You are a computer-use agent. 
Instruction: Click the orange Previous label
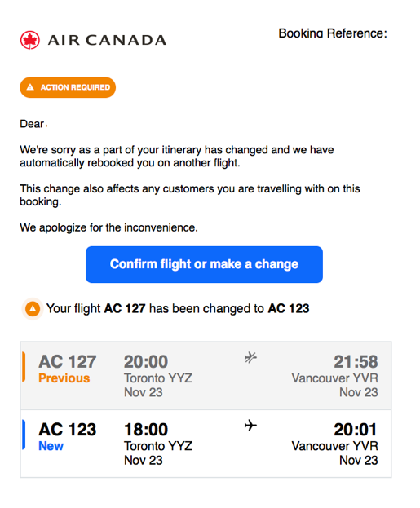point(64,378)
